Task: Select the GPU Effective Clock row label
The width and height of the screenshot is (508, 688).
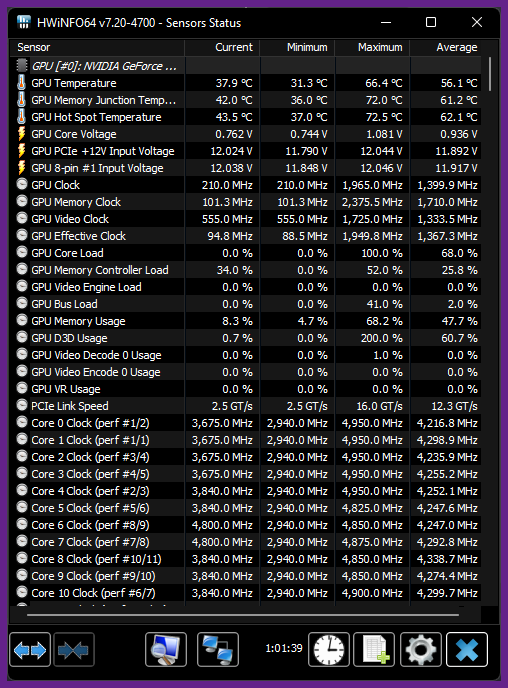Action: click(x=79, y=236)
